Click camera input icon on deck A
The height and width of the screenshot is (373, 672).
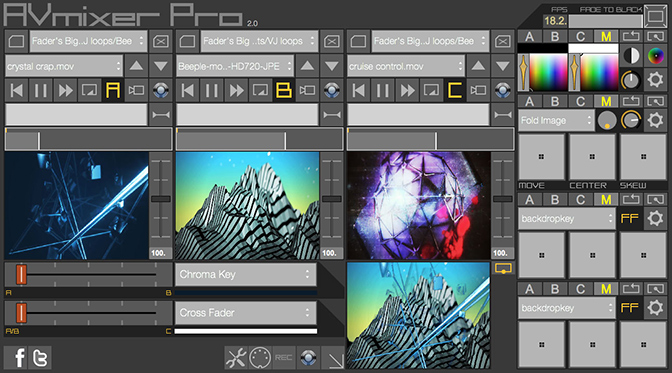136,90
